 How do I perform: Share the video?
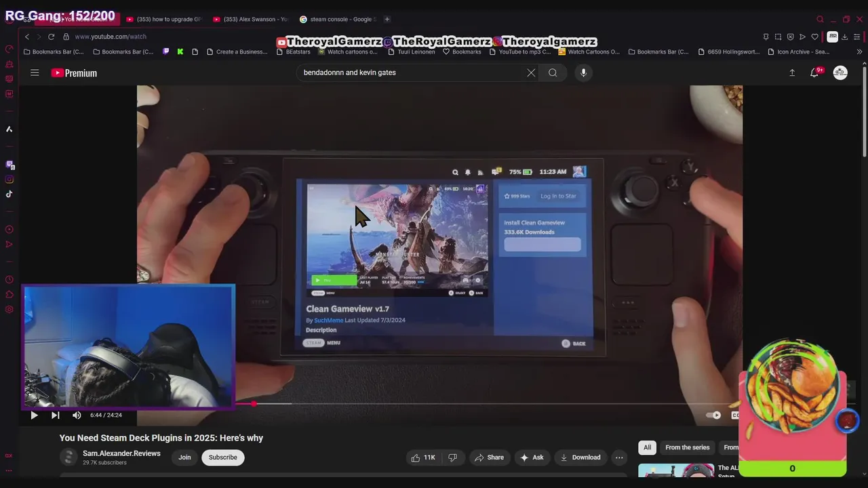489,457
